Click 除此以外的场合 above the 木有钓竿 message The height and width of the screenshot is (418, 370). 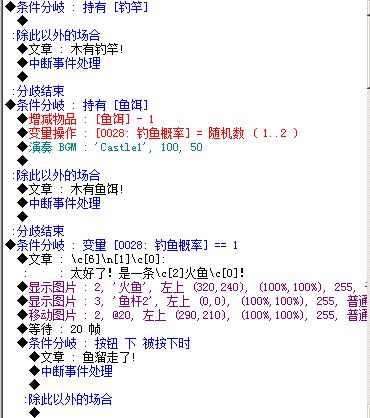pos(56,35)
